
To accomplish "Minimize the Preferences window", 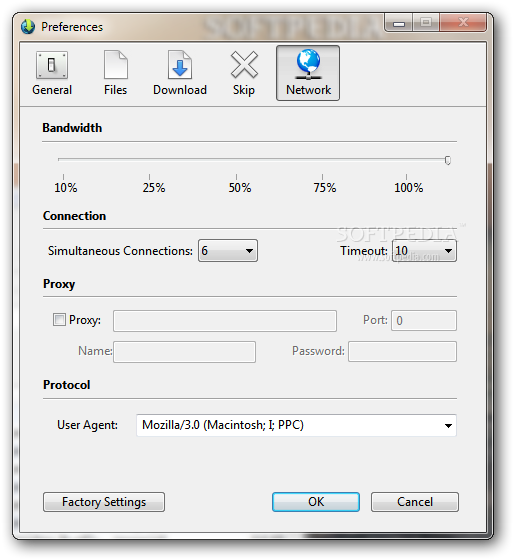I will 399,23.
